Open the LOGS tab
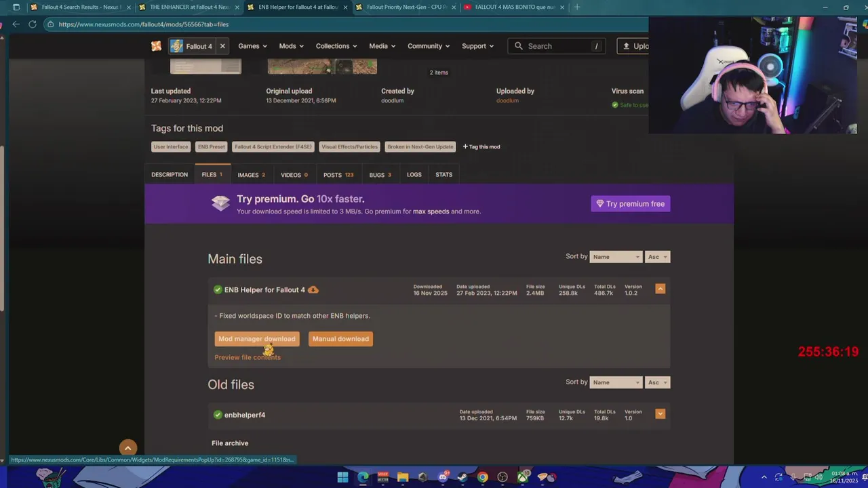868x488 pixels. click(x=414, y=175)
